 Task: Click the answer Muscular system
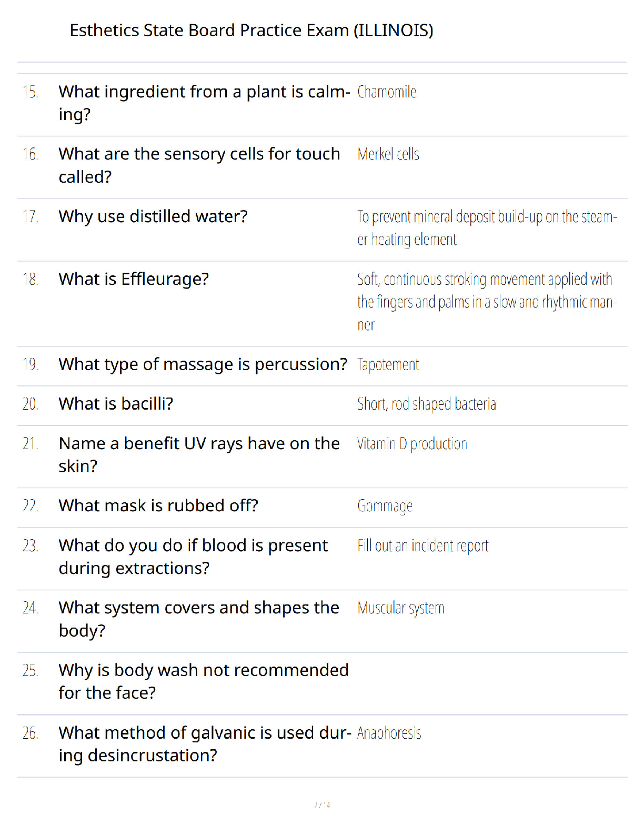pos(401,608)
